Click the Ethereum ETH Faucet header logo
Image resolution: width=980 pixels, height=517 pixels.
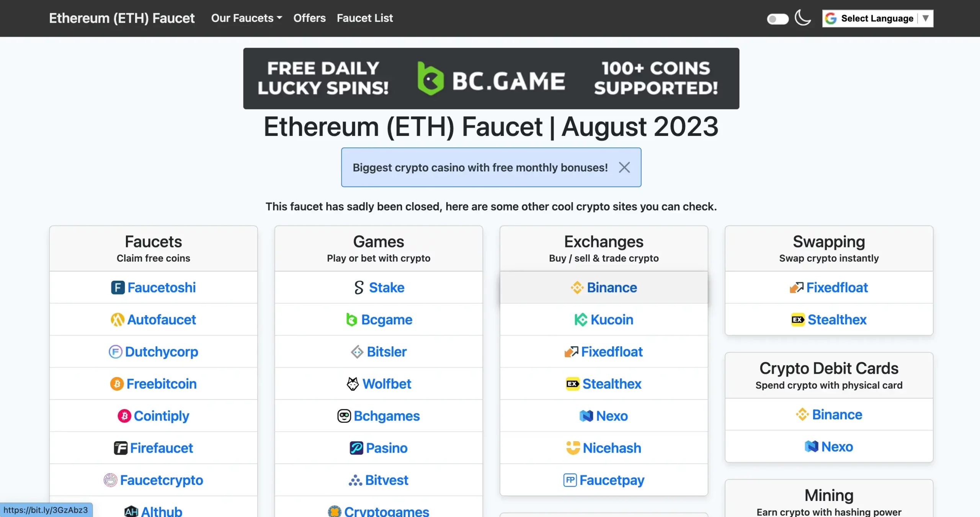122,18
